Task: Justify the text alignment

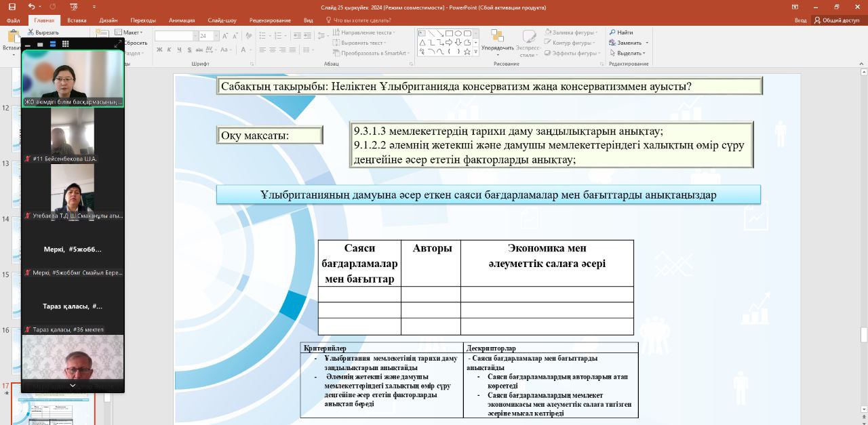Action: tap(293, 49)
